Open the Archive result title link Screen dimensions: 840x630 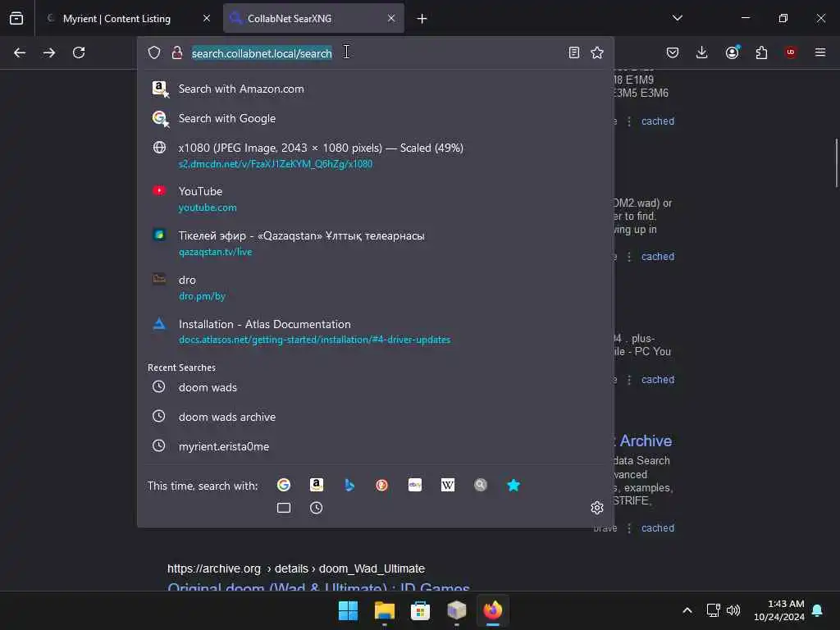click(x=646, y=441)
